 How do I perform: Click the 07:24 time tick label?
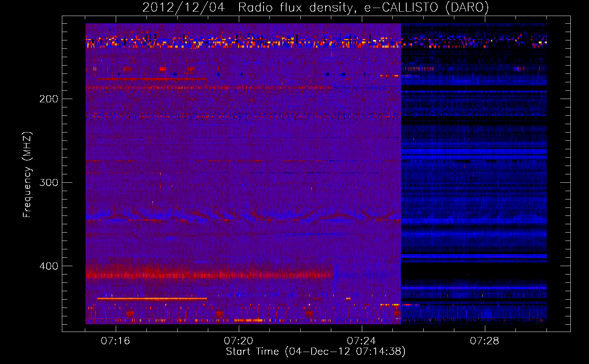361,341
